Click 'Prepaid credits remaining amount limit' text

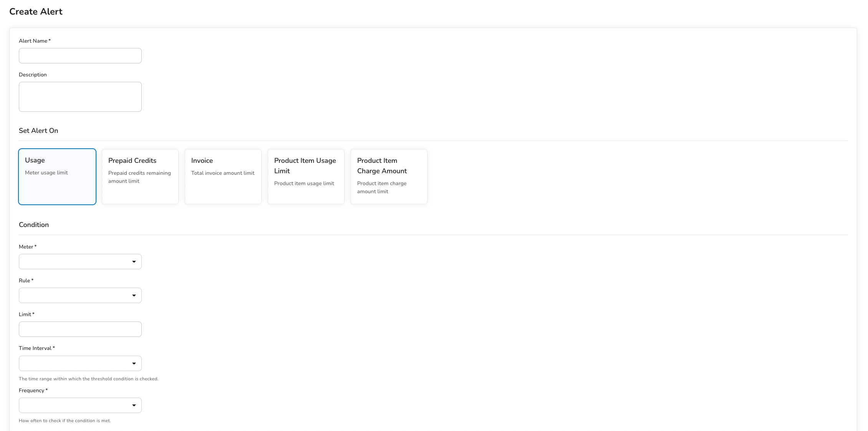pyautogui.click(x=139, y=177)
